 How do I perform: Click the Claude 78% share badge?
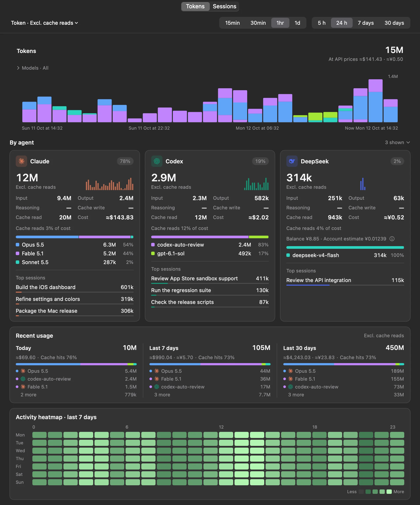[x=125, y=161]
